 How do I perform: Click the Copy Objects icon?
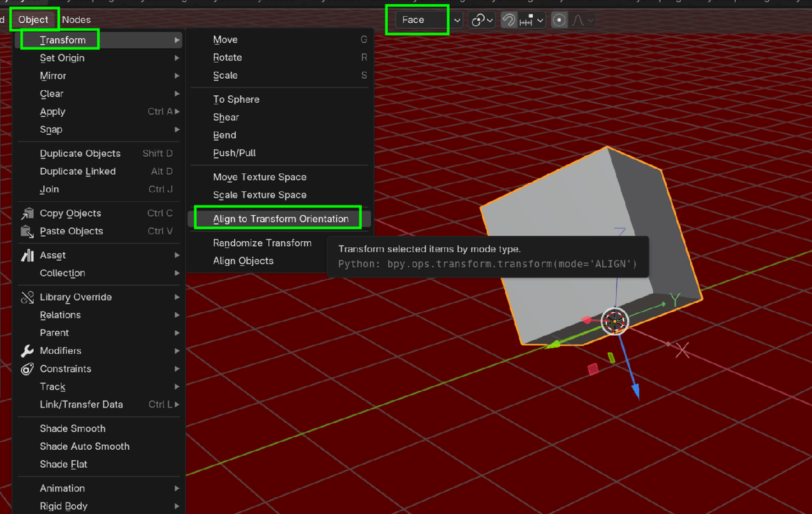[x=27, y=213]
